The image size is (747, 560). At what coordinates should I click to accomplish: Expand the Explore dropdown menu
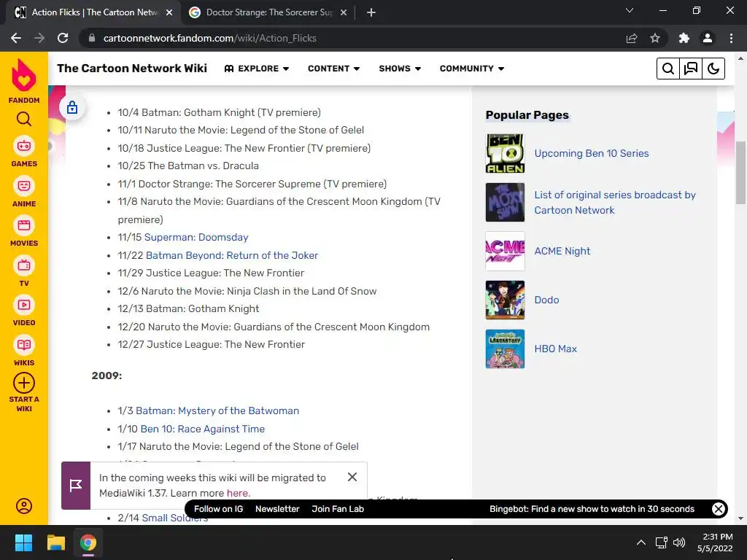tap(257, 69)
